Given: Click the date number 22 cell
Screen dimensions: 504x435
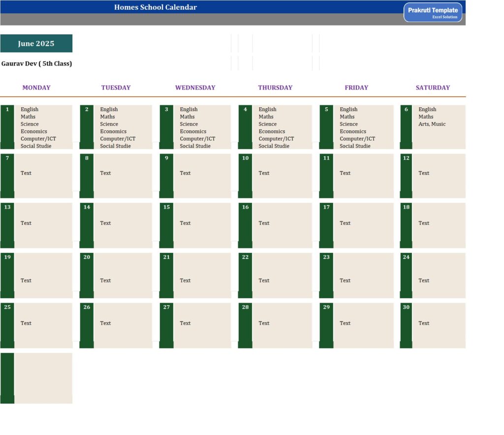Looking at the screenshot, I should click(245, 257).
